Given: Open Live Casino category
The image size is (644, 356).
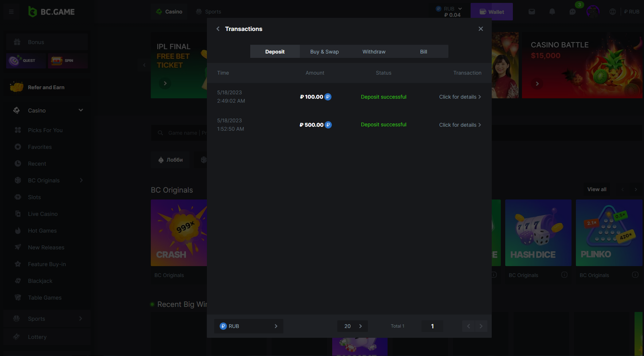Looking at the screenshot, I should [x=43, y=214].
